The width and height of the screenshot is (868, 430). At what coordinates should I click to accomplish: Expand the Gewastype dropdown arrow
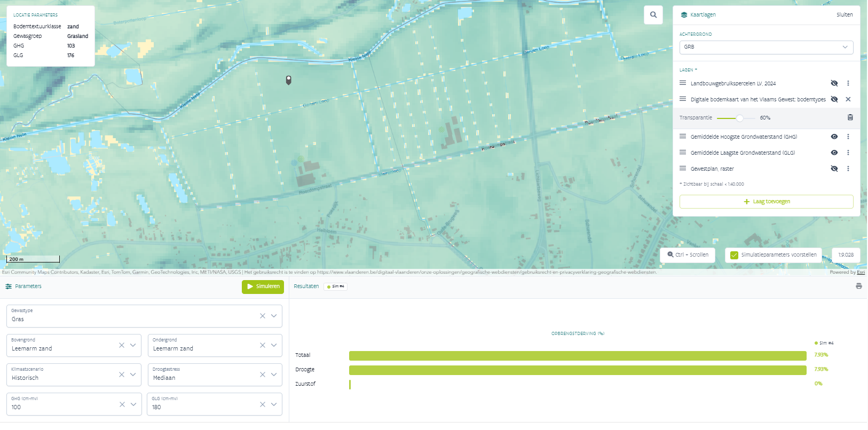pyautogui.click(x=274, y=316)
